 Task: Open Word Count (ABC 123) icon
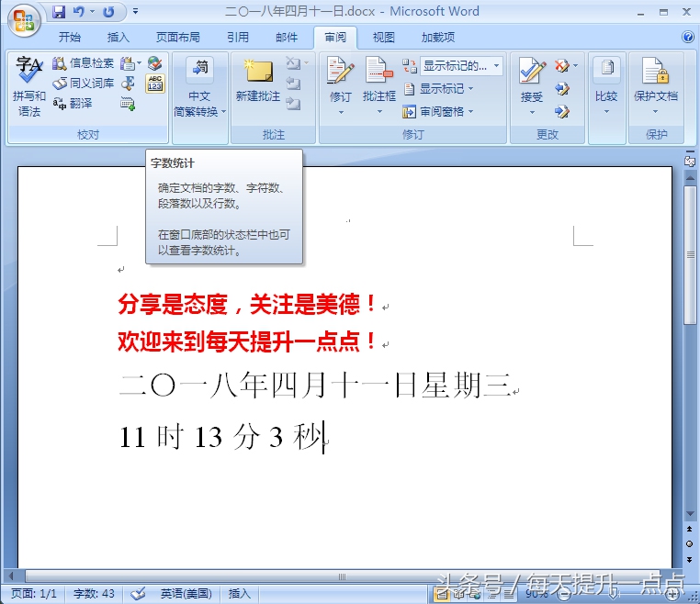tap(155, 84)
